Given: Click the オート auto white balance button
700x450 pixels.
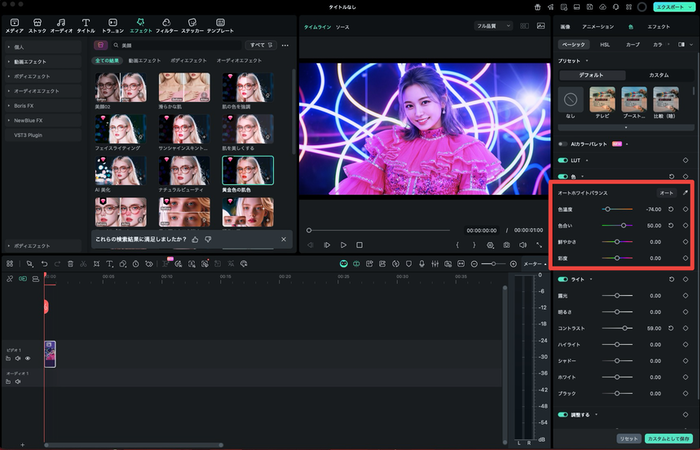Looking at the screenshot, I should pos(666,193).
